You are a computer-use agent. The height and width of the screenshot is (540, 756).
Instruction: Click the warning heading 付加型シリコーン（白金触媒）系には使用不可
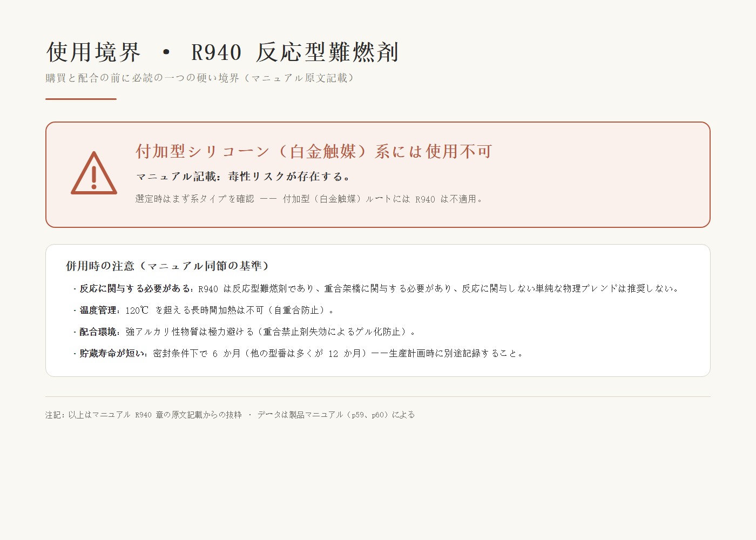[x=314, y=151]
